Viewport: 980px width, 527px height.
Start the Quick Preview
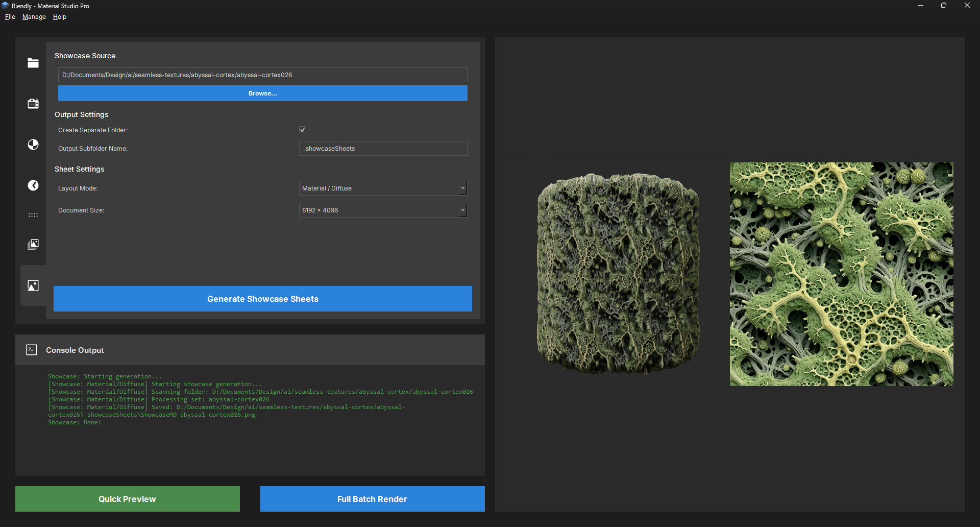coord(128,499)
